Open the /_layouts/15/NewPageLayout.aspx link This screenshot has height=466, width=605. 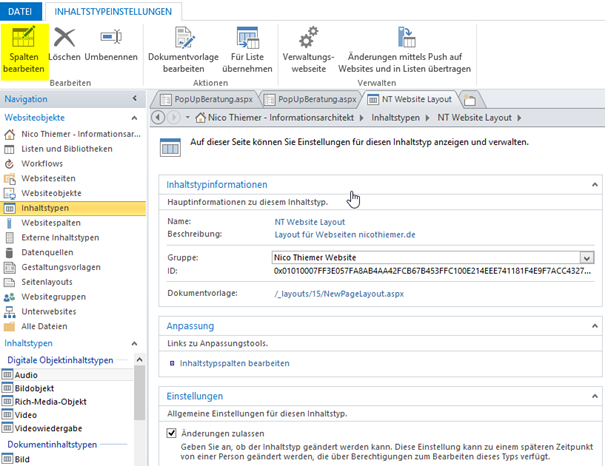(338, 293)
